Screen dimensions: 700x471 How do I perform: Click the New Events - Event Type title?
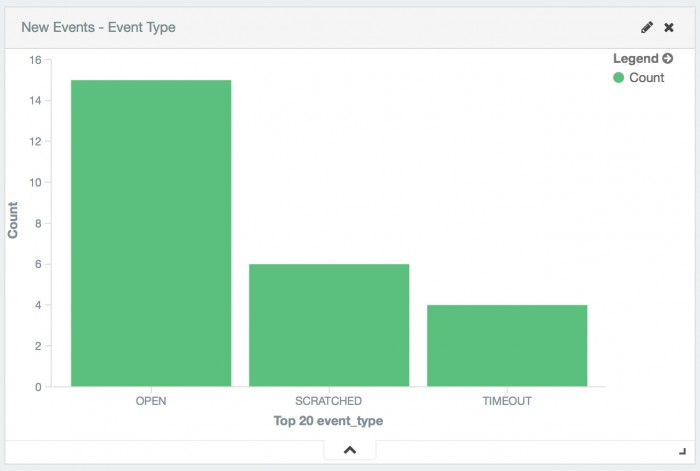click(99, 27)
